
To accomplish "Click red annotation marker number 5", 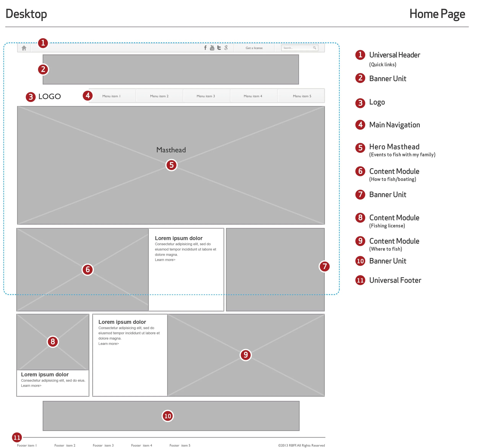I will coord(172,165).
